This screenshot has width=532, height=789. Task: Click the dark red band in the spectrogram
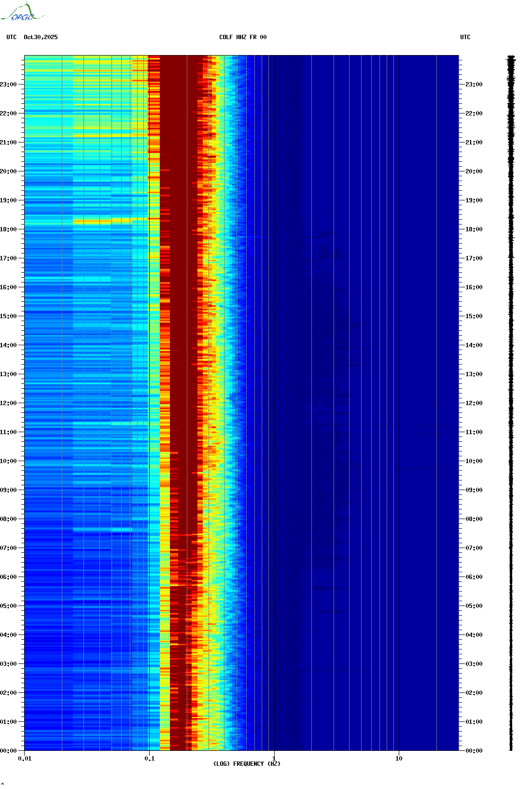(179, 290)
